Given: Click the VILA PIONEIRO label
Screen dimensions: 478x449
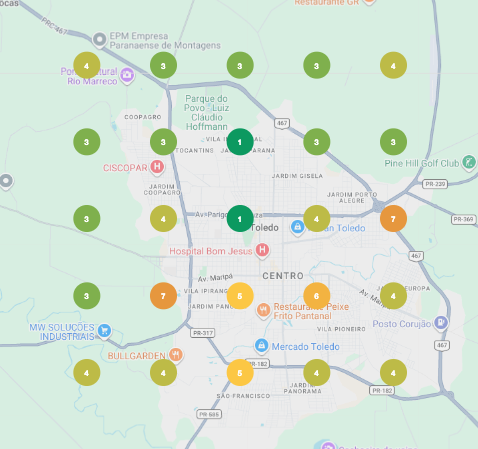Looking at the screenshot, I should click(341, 329).
